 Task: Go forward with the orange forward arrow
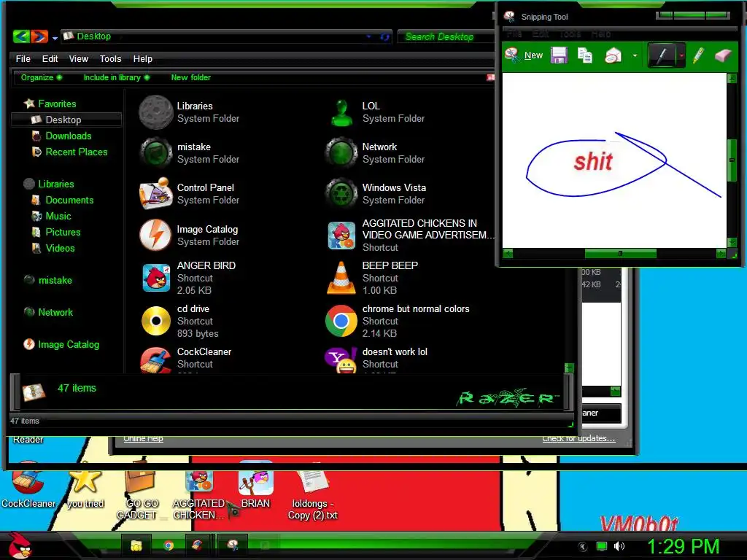(39, 36)
